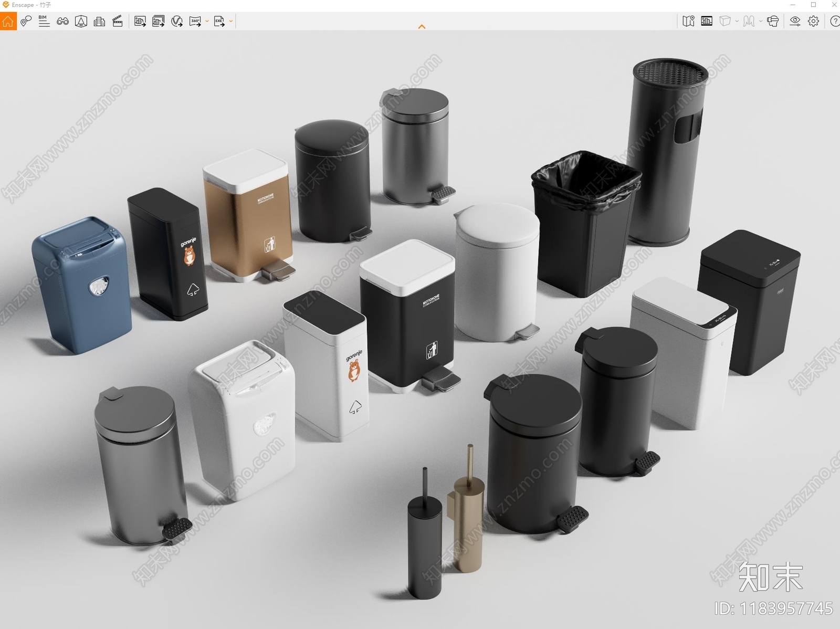This screenshot has height=629, width=840.
Task: Start batch rendering of views
Action: point(159,21)
